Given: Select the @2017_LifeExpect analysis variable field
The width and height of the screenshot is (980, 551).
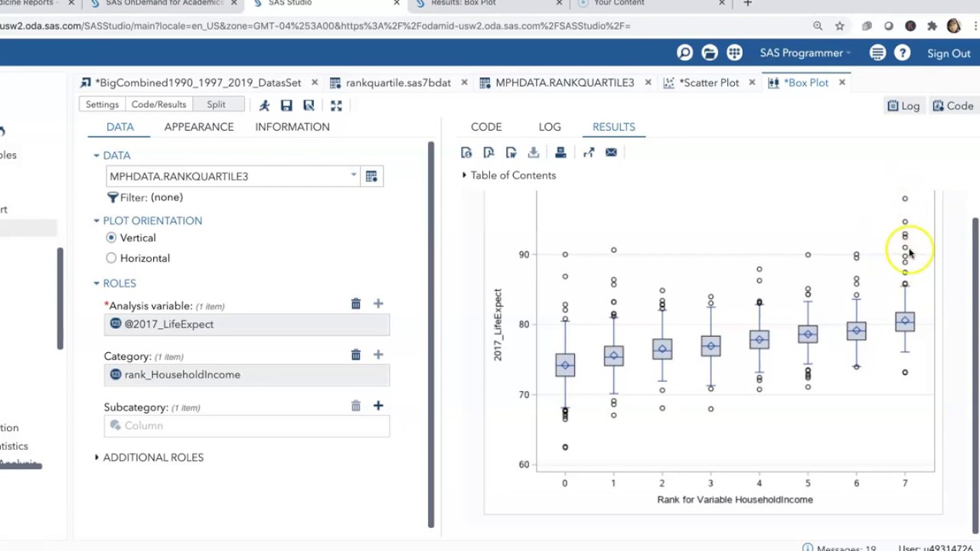Looking at the screenshot, I should tap(247, 324).
